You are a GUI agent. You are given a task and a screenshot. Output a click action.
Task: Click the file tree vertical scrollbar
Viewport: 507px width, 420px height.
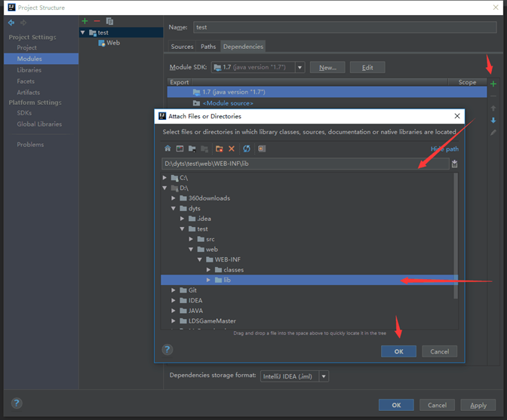coord(456,236)
